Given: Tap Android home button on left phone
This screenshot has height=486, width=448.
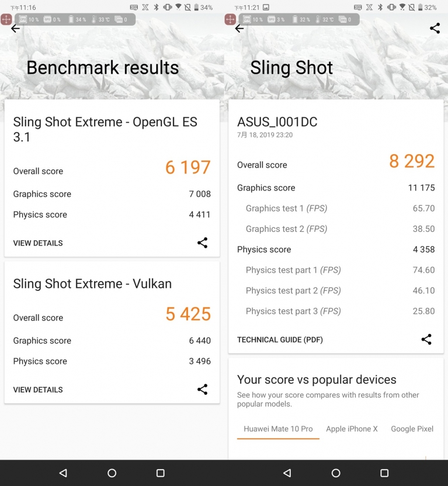Looking at the screenshot, I should coord(112,473).
